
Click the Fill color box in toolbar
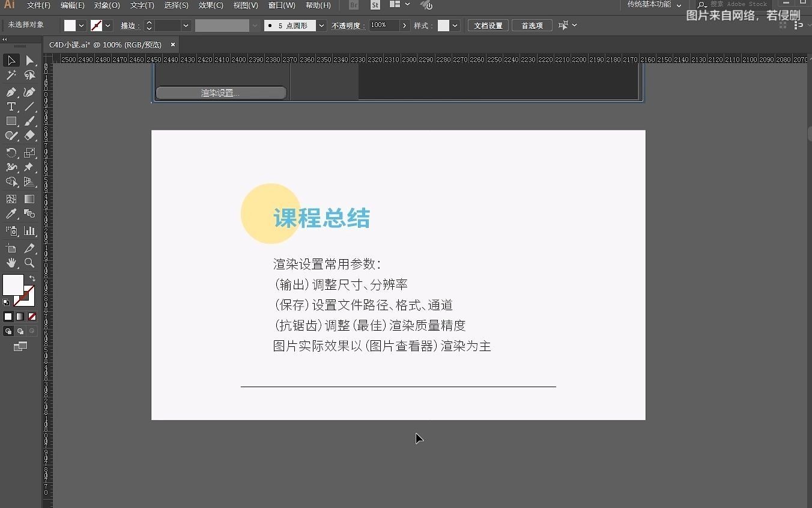(x=13, y=285)
